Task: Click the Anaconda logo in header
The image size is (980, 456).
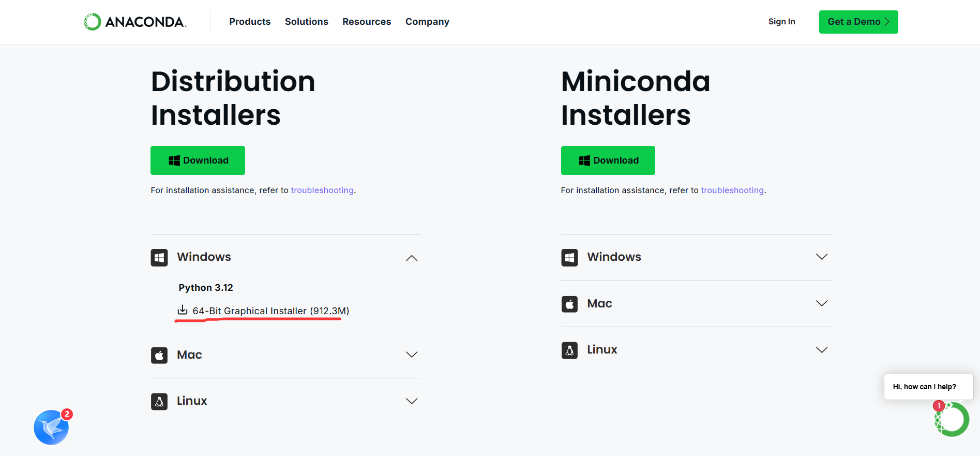Action: pos(135,22)
